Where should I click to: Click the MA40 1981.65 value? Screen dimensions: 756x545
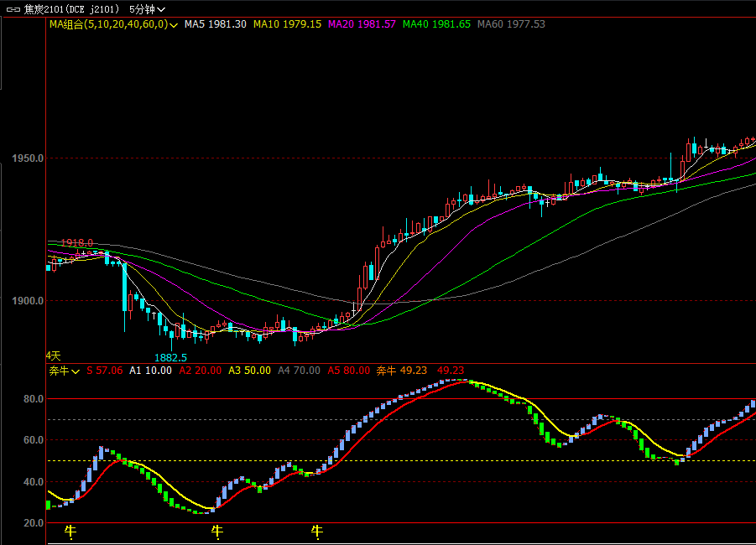pyautogui.click(x=436, y=24)
